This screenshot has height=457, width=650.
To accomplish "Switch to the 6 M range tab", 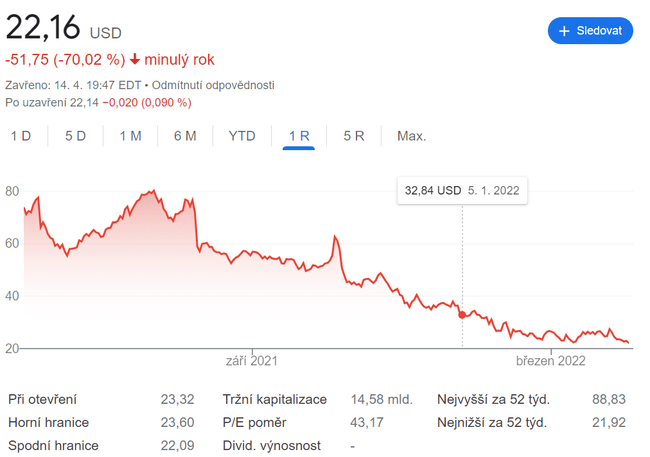I will tap(185, 136).
